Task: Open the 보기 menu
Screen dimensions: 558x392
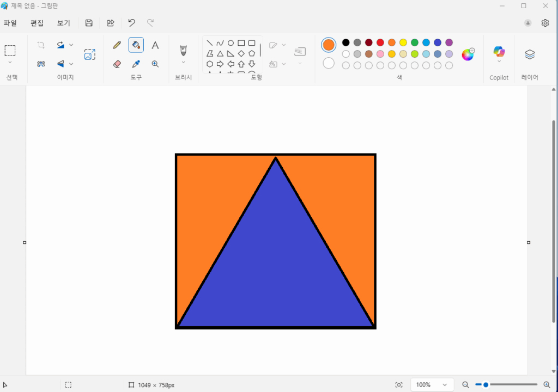Action: (64, 23)
